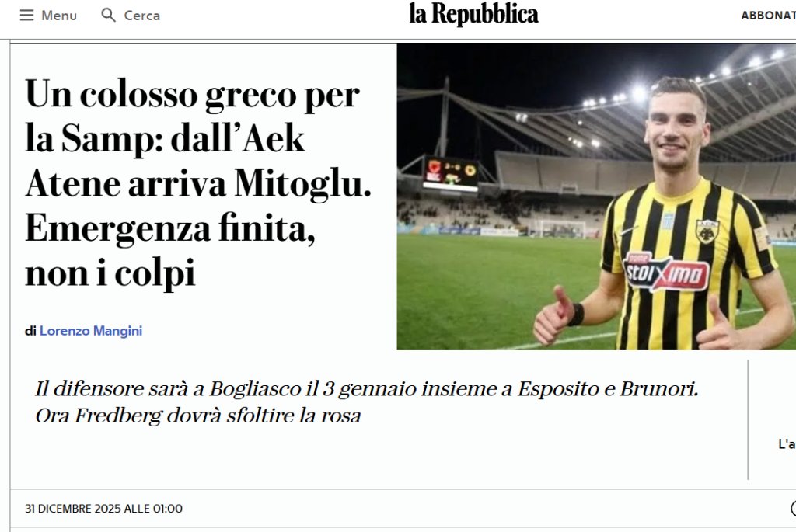Select the Cerca search label
This screenshot has width=796, height=532.
pos(142,16)
